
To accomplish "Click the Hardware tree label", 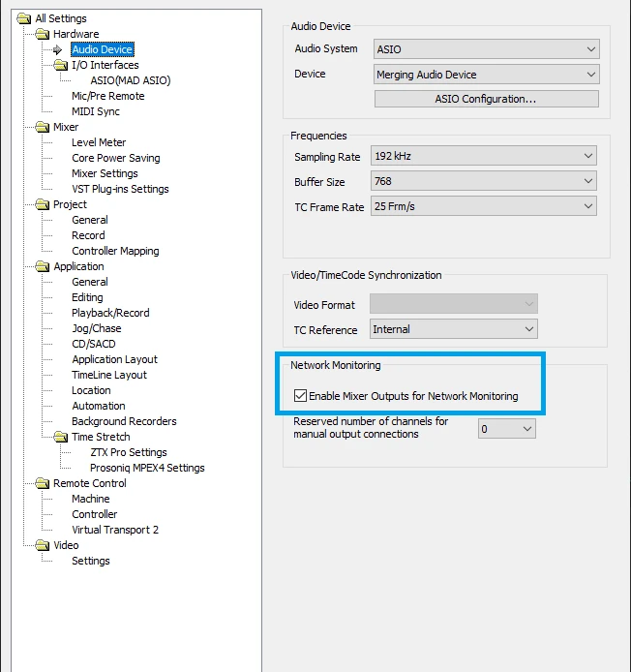I will 75,34.
